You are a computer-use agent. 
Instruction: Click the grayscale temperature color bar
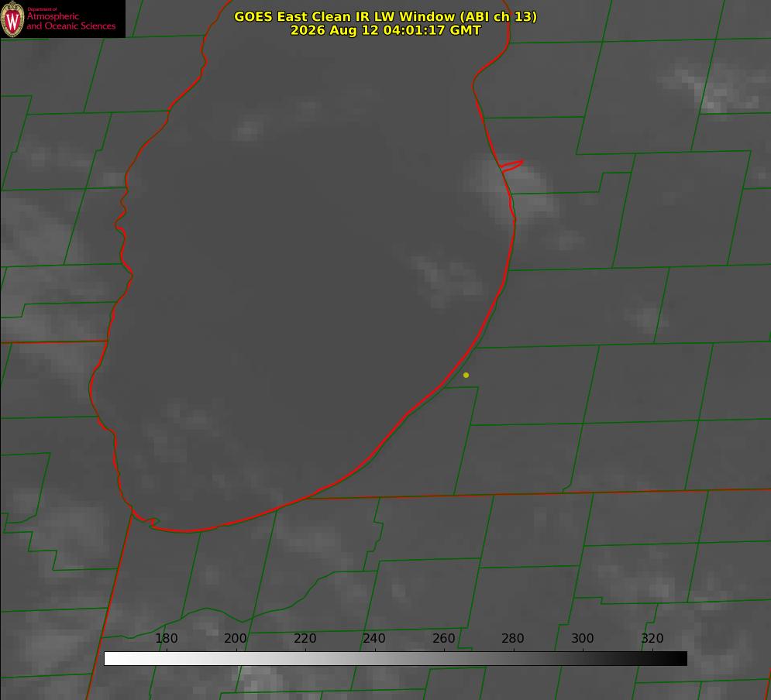(x=395, y=658)
